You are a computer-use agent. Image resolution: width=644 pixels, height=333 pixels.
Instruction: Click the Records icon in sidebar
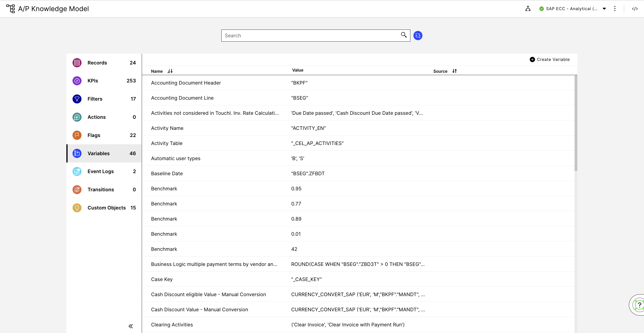click(77, 62)
